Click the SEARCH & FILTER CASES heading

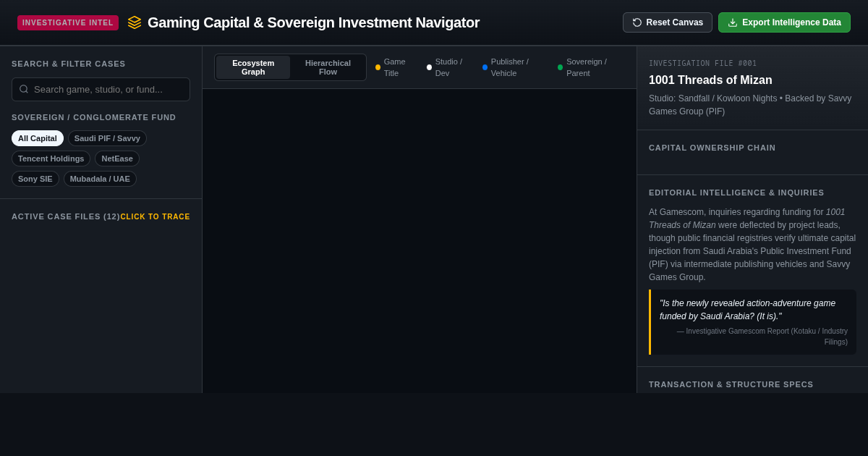[x=69, y=64]
